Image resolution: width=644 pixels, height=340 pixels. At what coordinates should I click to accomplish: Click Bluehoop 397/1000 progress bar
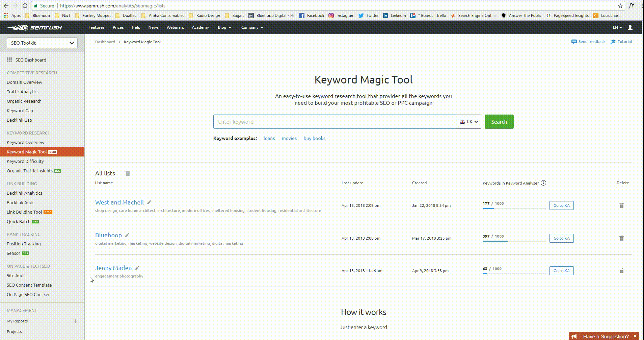514,241
